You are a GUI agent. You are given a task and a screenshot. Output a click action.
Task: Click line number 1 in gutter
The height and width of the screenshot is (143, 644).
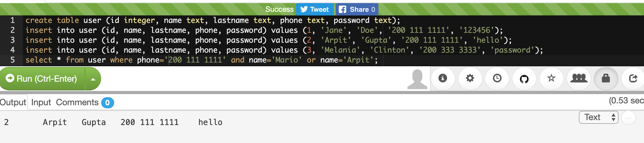[x=13, y=20]
